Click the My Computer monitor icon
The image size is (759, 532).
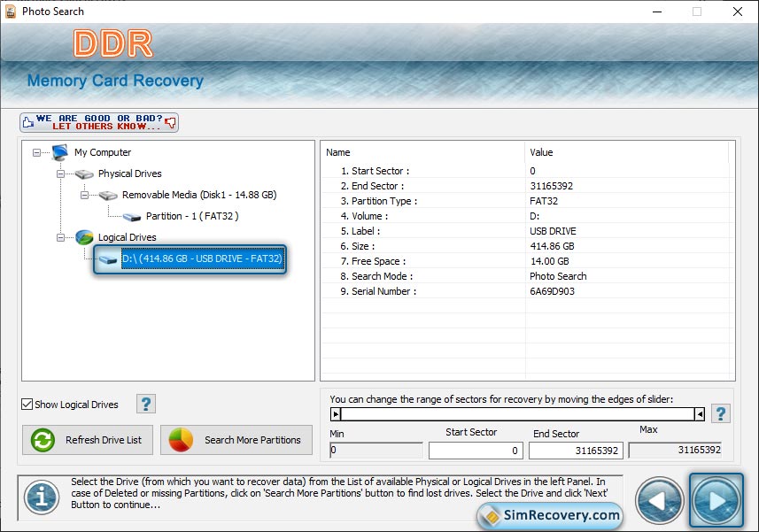pyautogui.click(x=60, y=152)
